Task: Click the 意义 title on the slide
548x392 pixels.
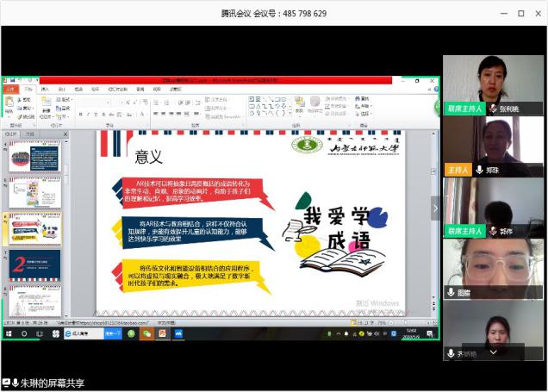Action: (x=148, y=157)
